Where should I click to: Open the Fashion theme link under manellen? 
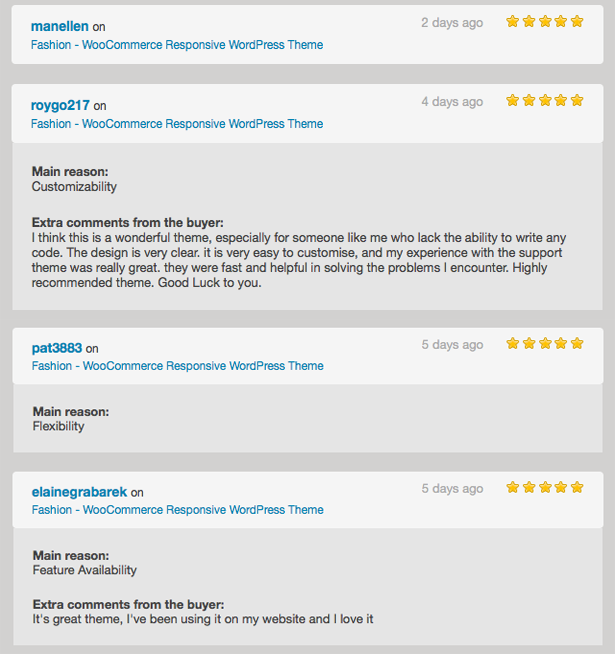(x=177, y=45)
